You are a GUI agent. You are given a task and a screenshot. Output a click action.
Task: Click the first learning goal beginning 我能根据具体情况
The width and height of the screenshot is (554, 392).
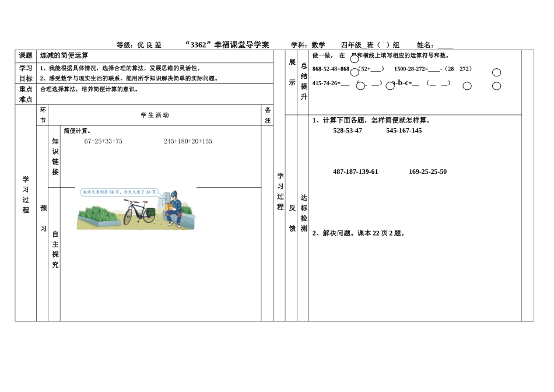[x=120, y=68]
